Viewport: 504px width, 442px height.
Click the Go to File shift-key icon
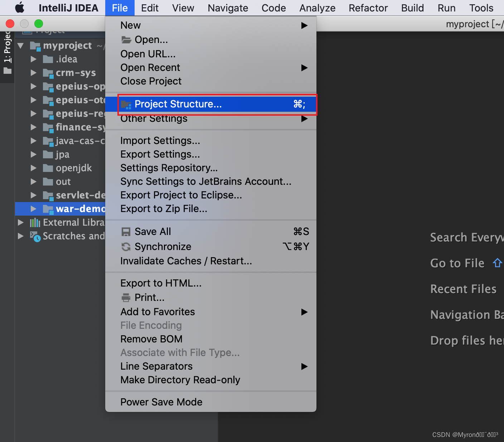click(x=498, y=263)
